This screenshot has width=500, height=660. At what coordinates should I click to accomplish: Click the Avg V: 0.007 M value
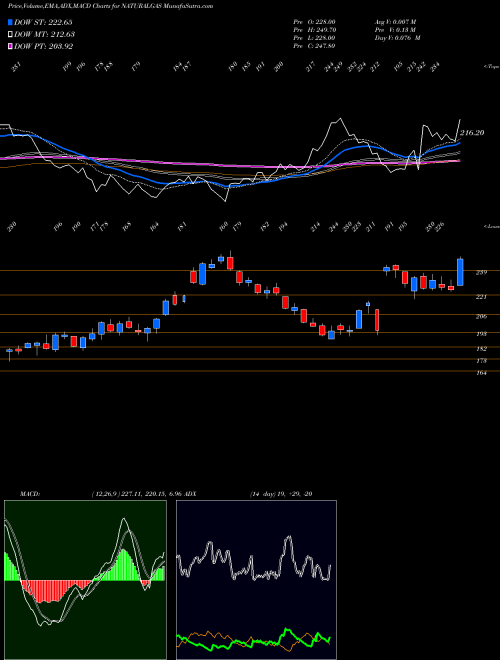tap(395, 22)
